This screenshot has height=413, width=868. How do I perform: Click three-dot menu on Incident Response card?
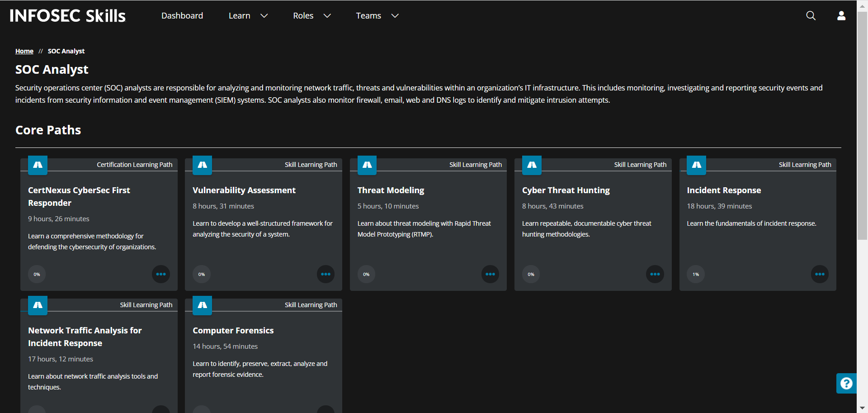[x=819, y=274]
